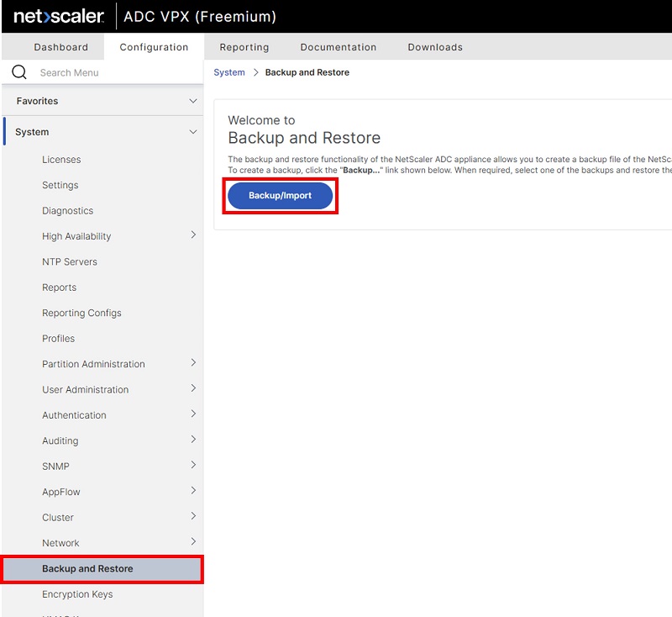Image resolution: width=672 pixels, height=617 pixels.
Task: Switch to the Dashboard tab
Action: [x=61, y=47]
